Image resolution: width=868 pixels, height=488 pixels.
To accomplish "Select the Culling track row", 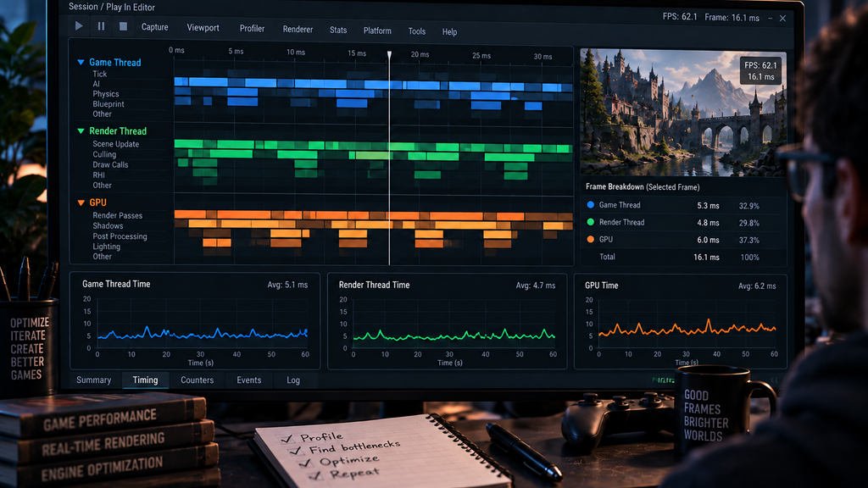I will pos(104,154).
